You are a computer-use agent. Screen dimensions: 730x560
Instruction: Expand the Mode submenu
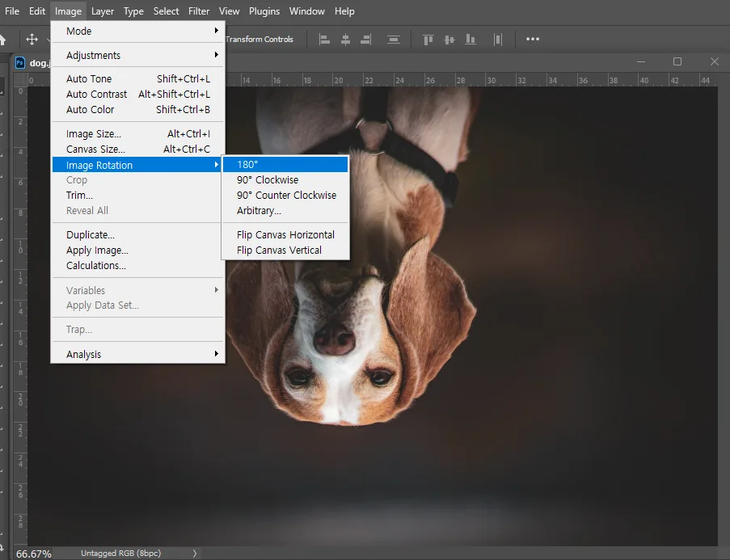click(138, 32)
